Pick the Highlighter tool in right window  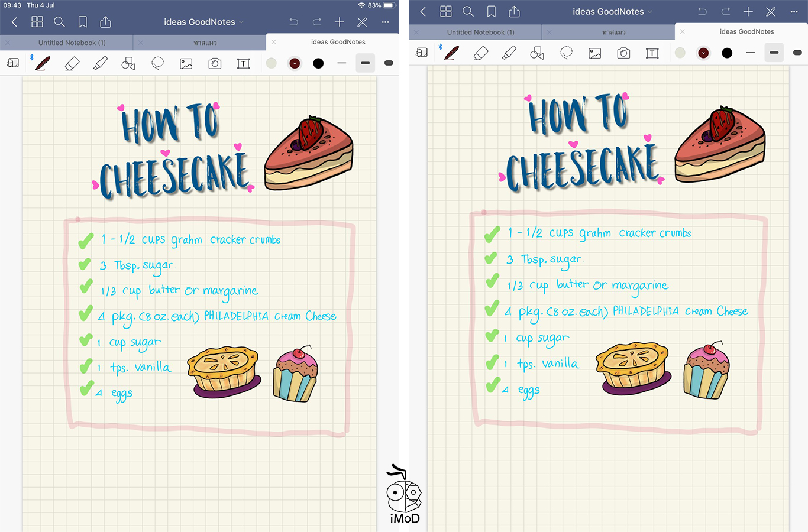tap(509, 53)
